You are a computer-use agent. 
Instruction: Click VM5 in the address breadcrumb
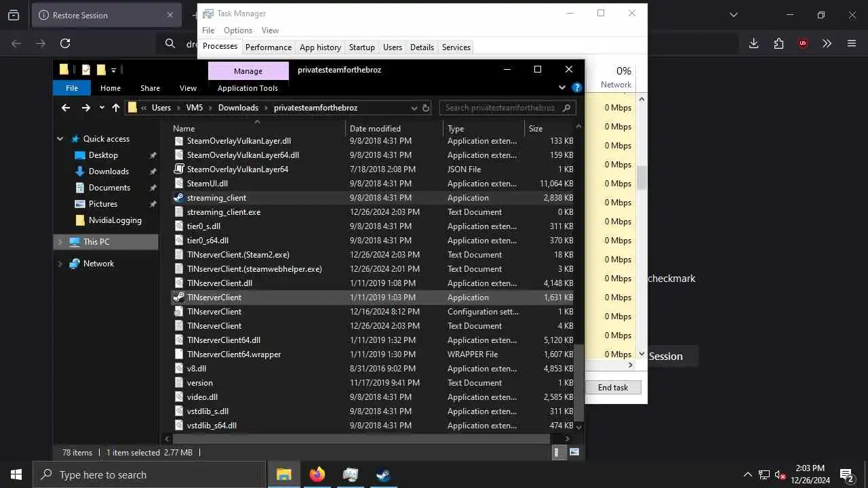click(x=195, y=107)
